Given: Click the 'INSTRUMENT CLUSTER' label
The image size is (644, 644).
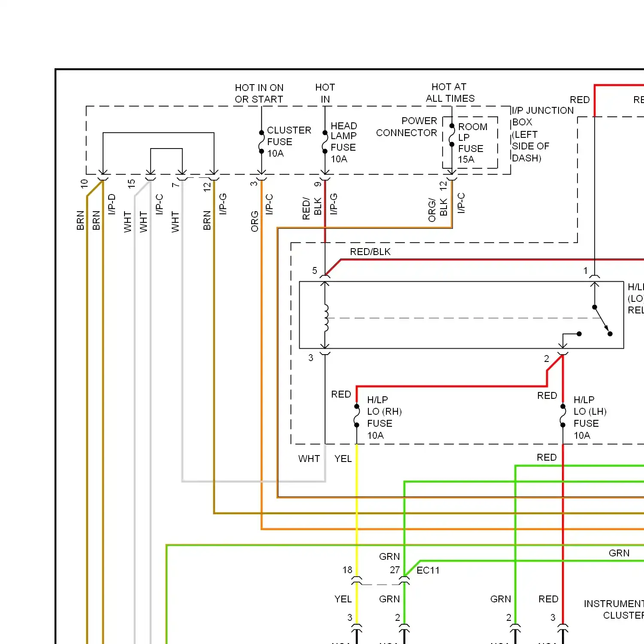Looking at the screenshot, I should (614, 609).
